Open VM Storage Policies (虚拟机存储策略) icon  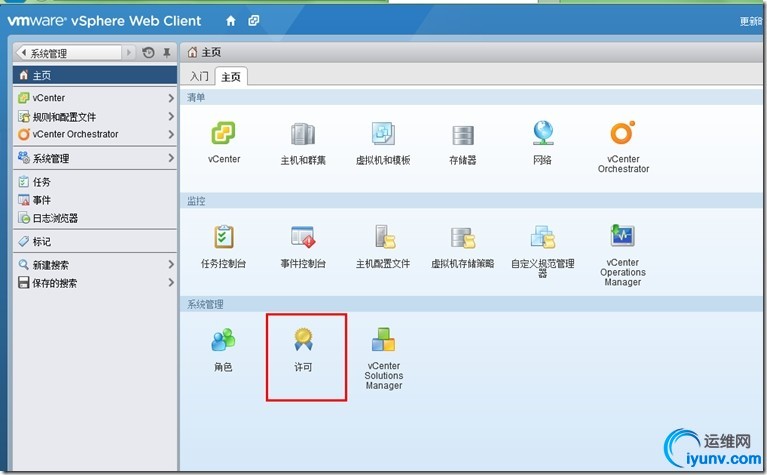click(463, 238)
